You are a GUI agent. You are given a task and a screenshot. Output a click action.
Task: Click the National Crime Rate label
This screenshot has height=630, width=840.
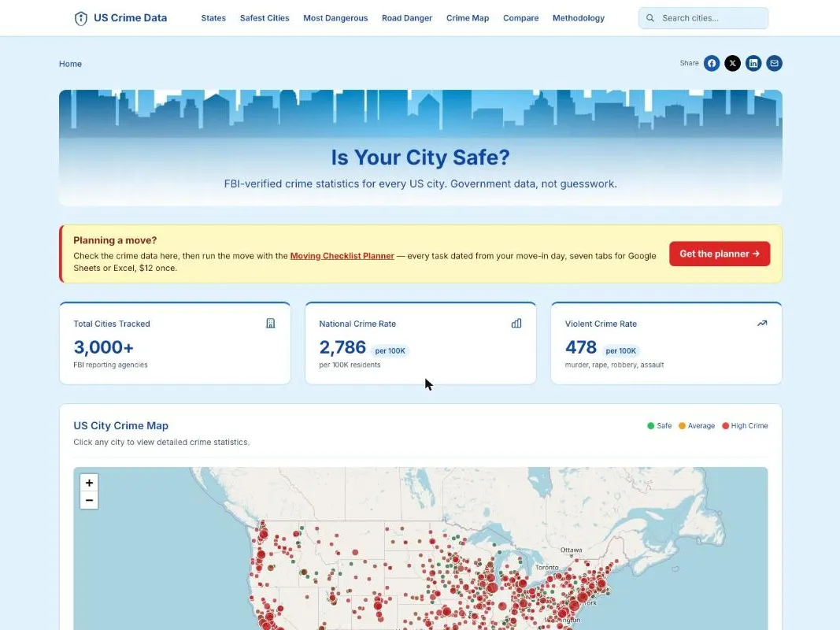[357, 324]
